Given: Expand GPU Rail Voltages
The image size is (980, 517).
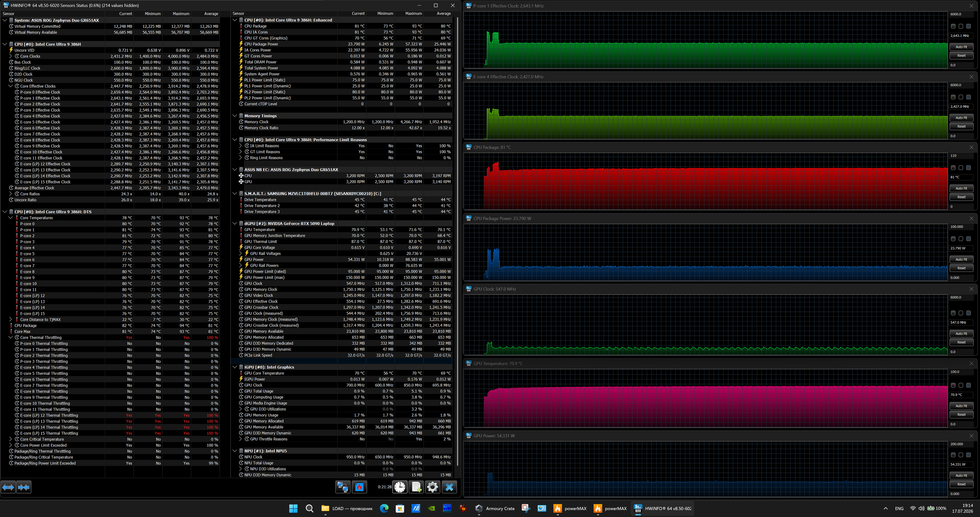Looking at the screenshot, I should [x=240, y=254].
